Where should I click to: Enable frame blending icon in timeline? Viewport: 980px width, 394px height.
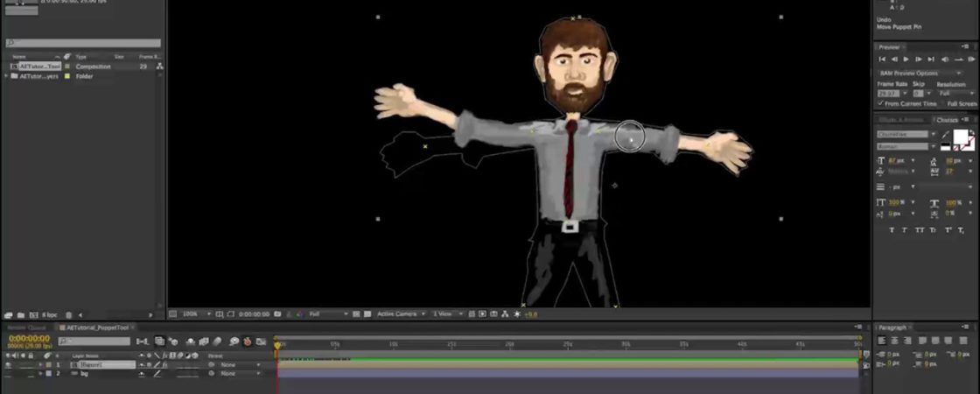[x=203, y=341]
